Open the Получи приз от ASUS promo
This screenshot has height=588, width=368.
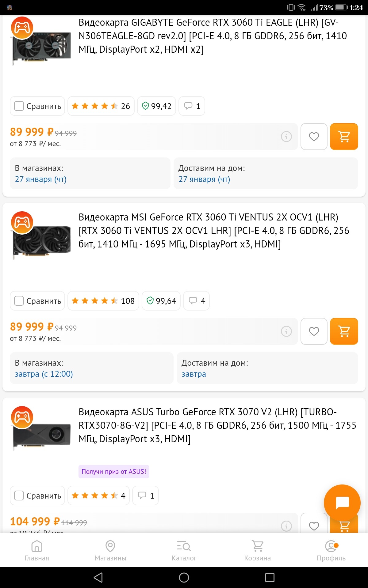tap(114, 472)
